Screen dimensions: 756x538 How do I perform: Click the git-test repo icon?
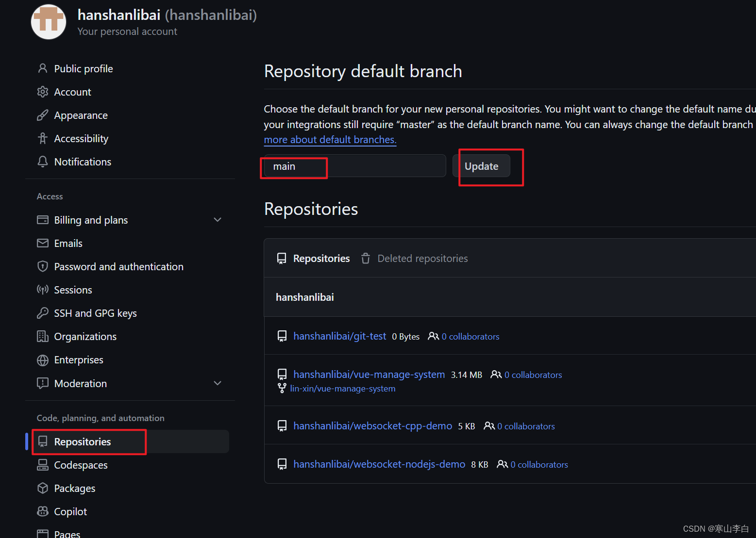pos(282,336)
